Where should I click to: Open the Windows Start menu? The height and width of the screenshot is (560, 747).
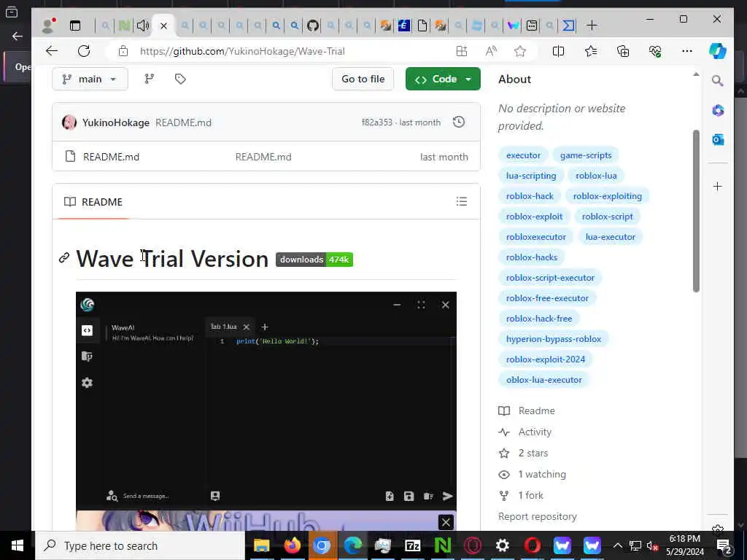18,545
